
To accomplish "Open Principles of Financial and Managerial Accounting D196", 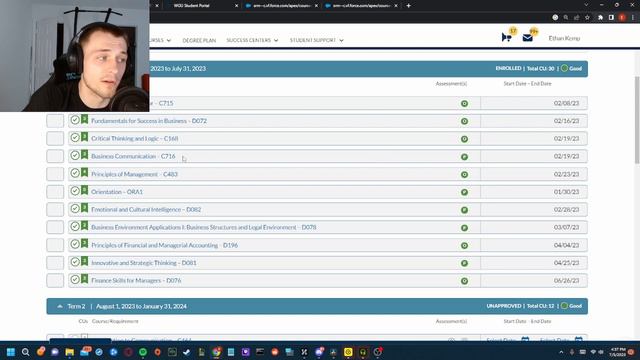I will [x=164, y=245].
